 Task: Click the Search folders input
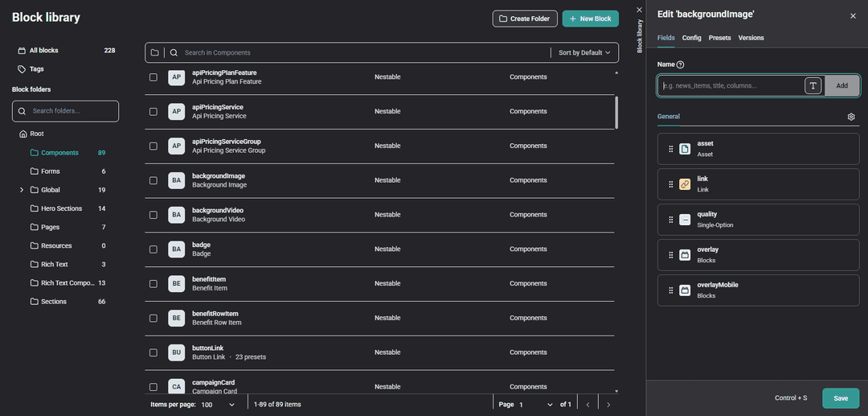[65, 111]
